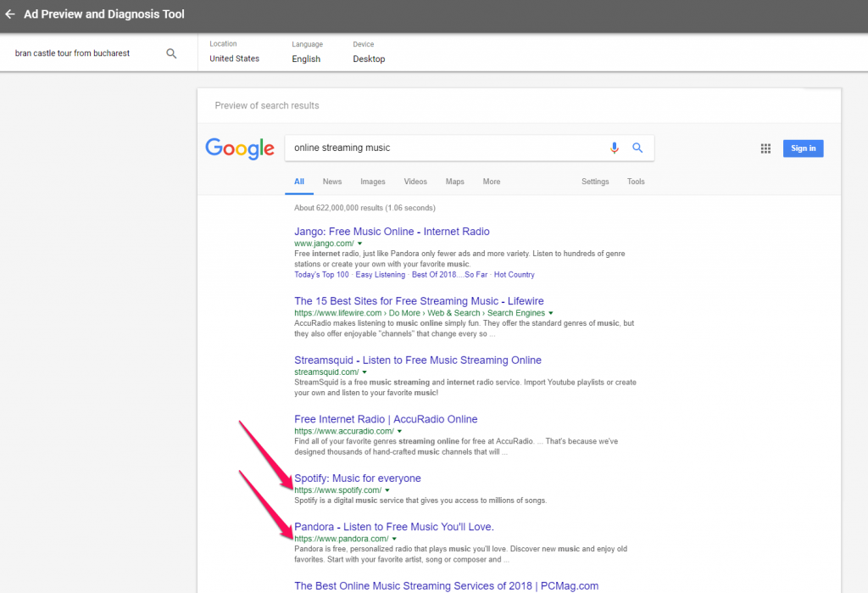868x593 pixels.
Task: Open the arrow beside www.spotify.com URL
Action: (385, 490)
